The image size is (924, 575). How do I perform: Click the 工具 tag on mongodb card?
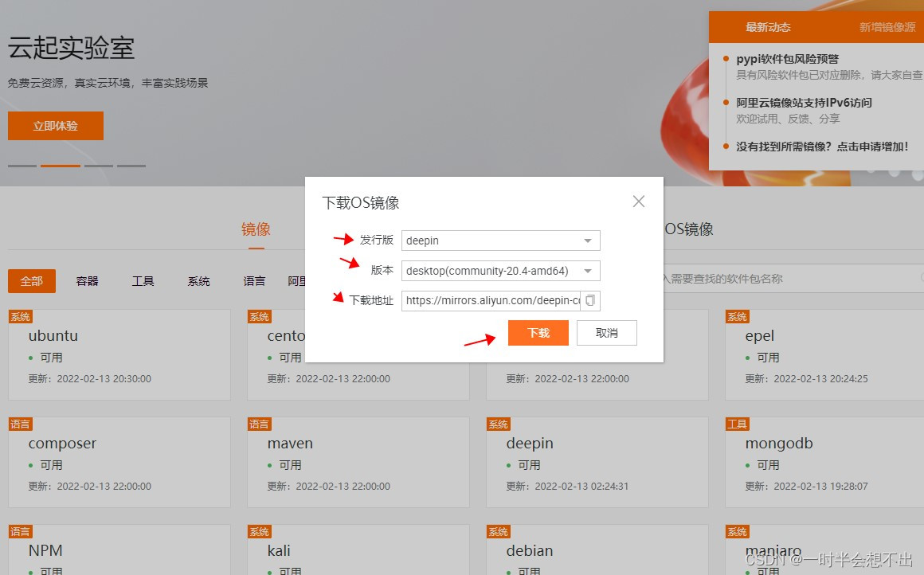tap(737, 424)
